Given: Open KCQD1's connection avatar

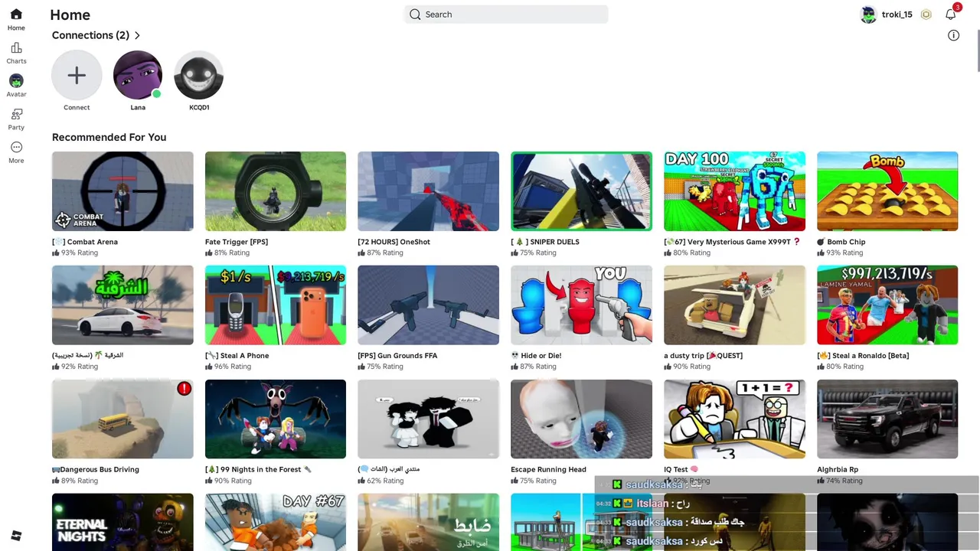Looking at the screenshot, I should (199, 75).
